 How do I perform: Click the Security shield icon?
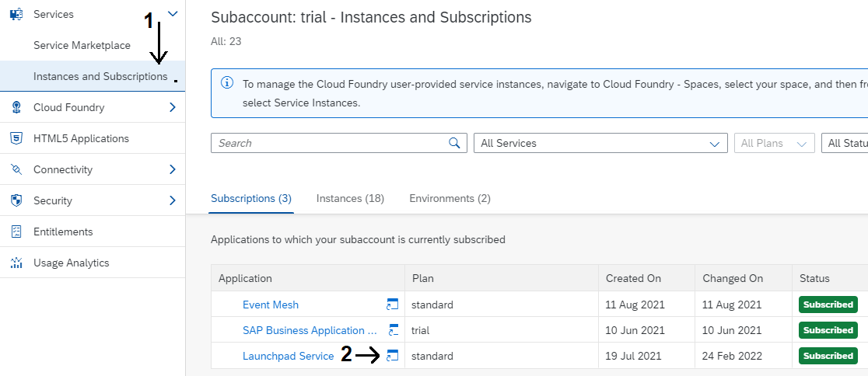(16, 200)
